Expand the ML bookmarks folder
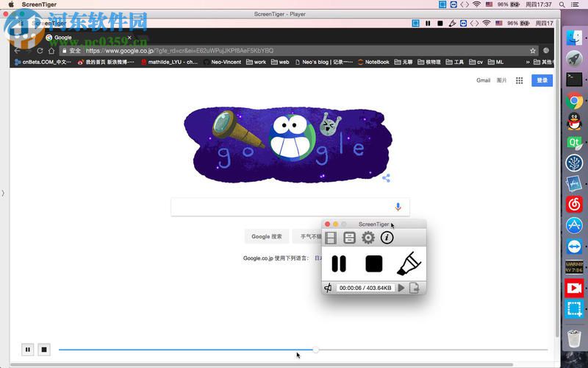588x368 pixels. pos(495,63)
